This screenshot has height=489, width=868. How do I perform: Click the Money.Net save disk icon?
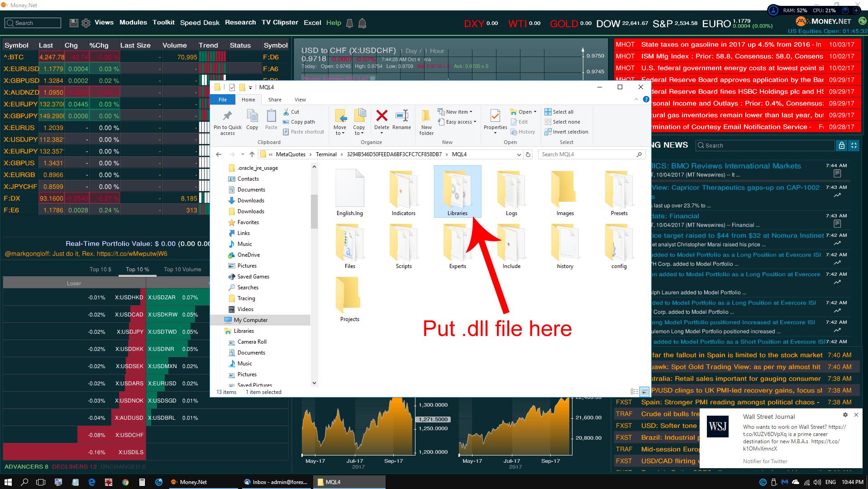74,23
